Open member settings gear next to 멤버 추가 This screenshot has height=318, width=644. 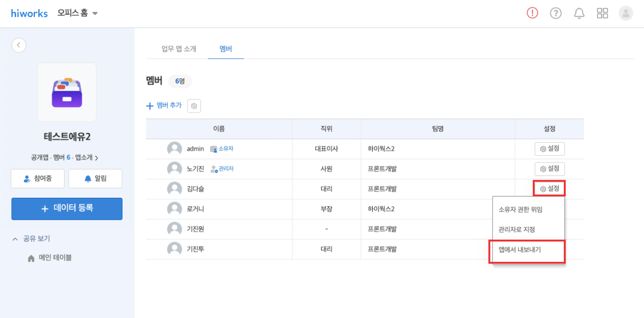pyautogui.click(x=194, y=106)
